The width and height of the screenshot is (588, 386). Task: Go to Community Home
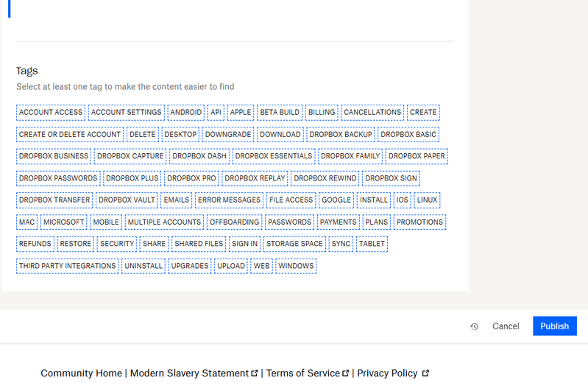81,373
